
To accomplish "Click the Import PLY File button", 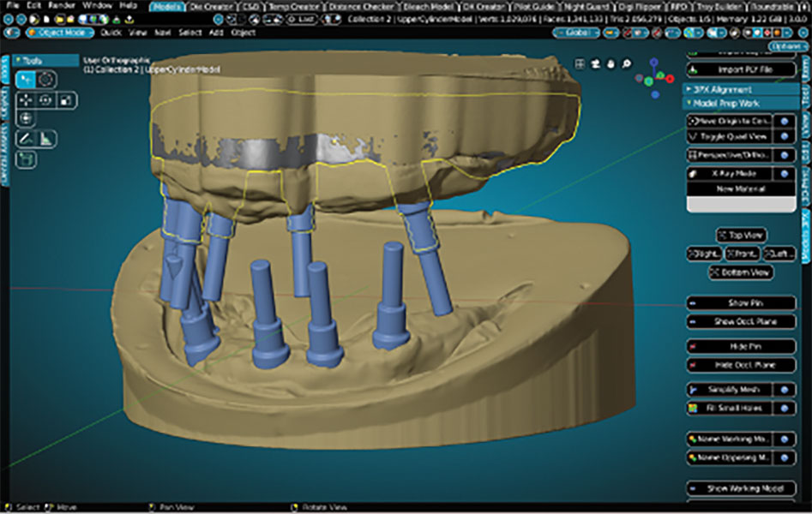I will click(x=742, y=70).
